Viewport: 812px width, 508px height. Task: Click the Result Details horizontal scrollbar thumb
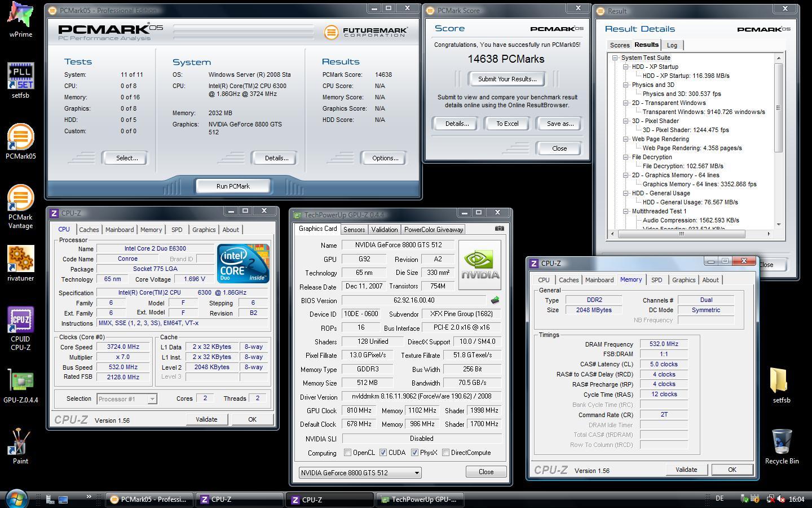[x=681, y=233]
